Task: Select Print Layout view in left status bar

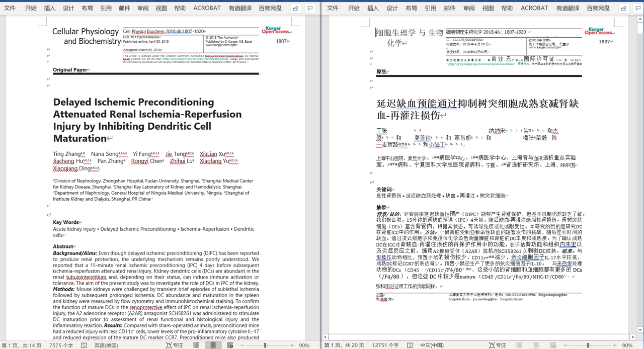Action: pos(213,345)
